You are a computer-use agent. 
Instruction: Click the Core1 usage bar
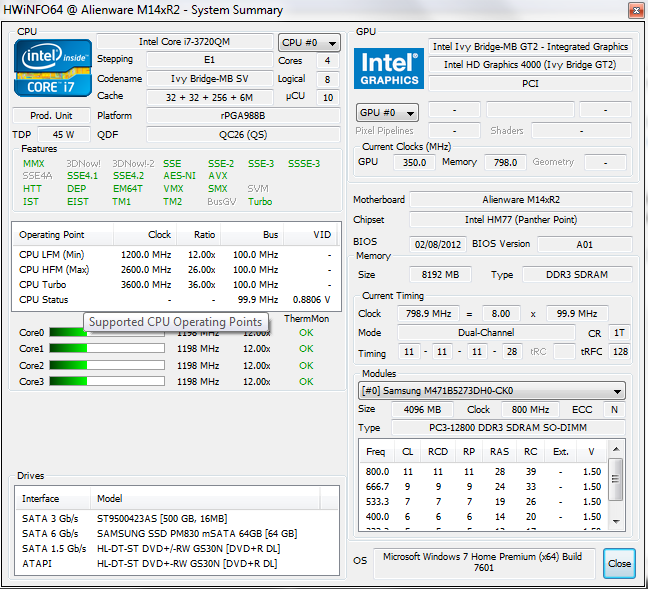pyautogui.click(x=107, y=348)
